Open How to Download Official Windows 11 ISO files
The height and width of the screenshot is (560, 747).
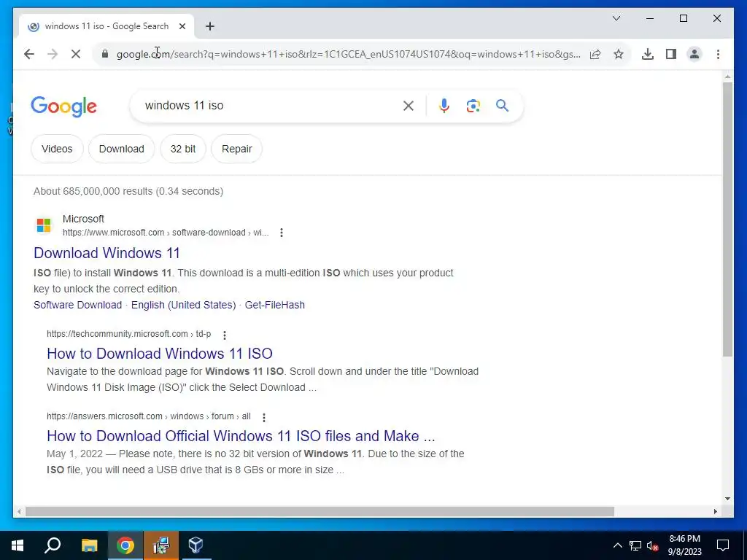[241, 436]
